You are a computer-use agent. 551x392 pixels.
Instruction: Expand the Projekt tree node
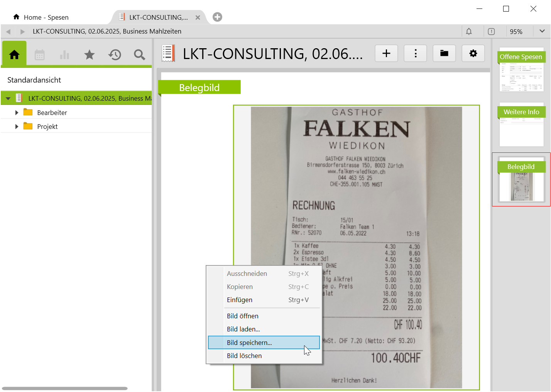pyautogui.click(x=17, y=127)
